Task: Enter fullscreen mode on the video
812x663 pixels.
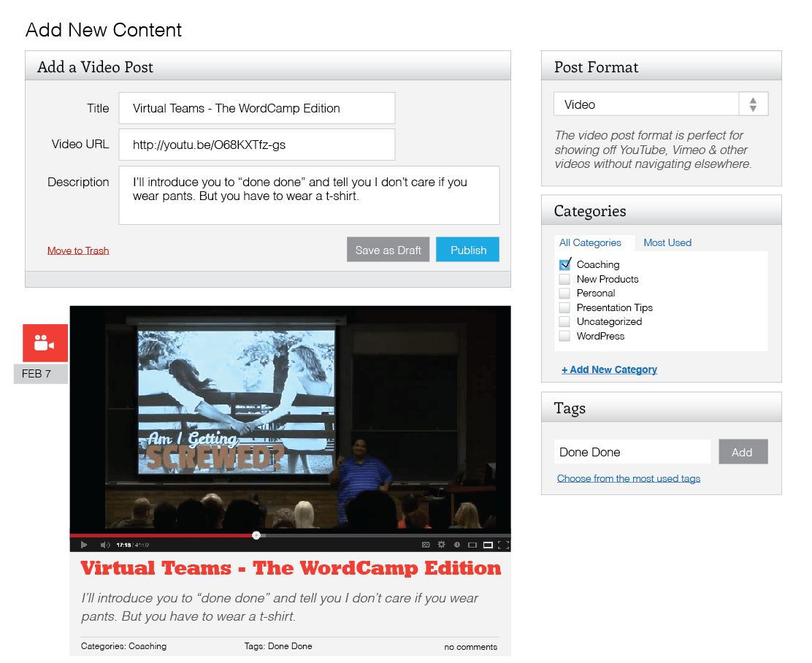Action: click(502, 545)
